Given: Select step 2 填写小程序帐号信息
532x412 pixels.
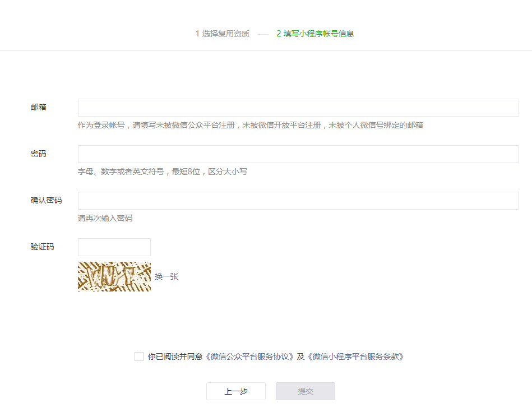Looking at the screenshot, I should click(316, 34).
